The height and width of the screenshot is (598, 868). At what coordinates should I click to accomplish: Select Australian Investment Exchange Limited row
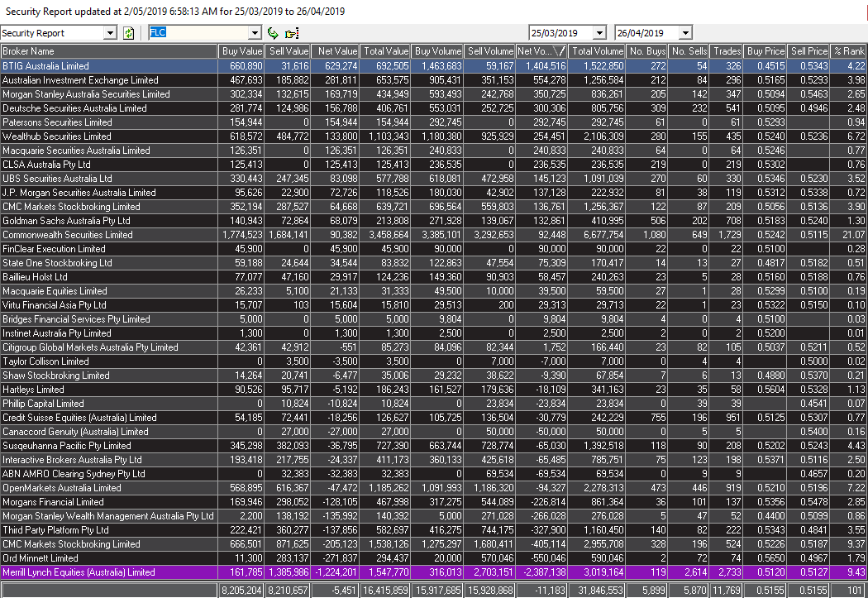[433, 80]
